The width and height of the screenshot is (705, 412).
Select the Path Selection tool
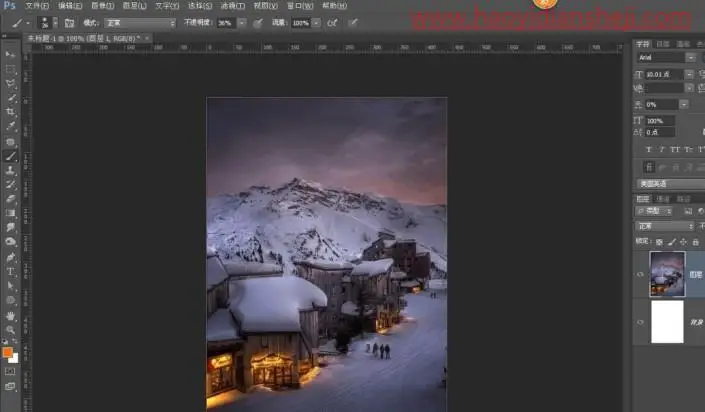click(x=10, y=286)
